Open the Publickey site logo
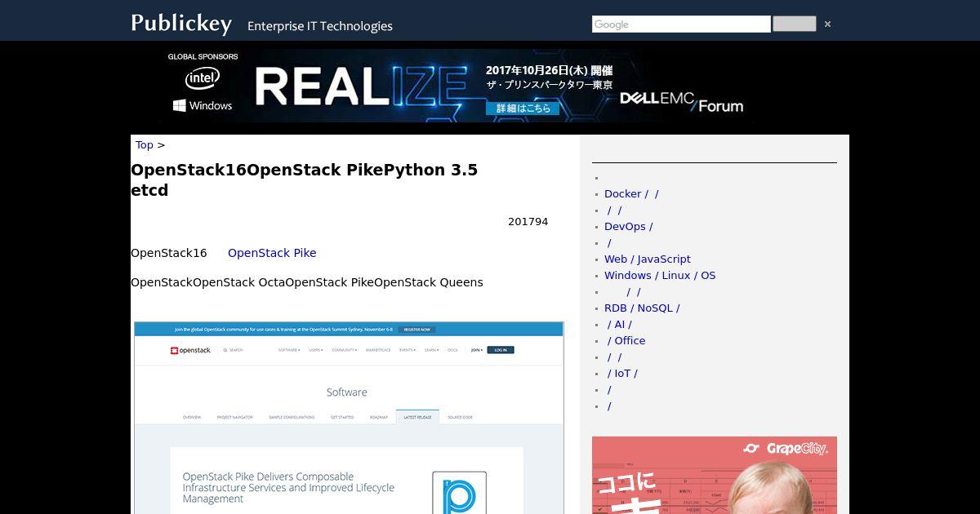This screenshot has height=514, width=980. [181, 24]
